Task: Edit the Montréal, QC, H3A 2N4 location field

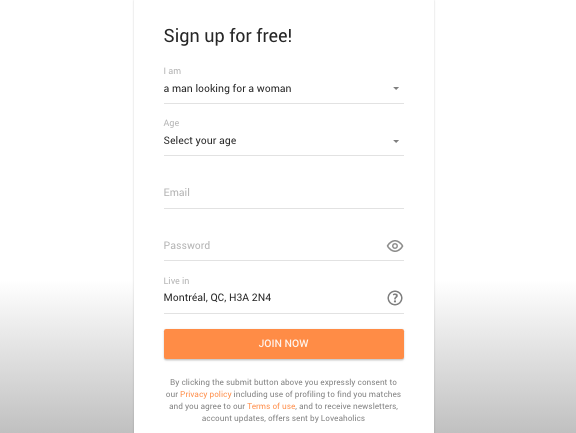Action: [x=274, y=298]
